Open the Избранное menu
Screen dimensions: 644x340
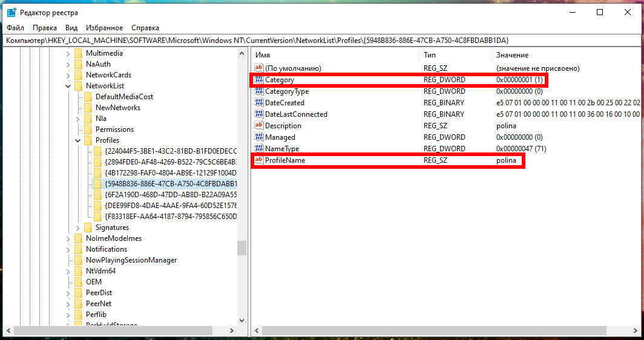click(104, 28)
